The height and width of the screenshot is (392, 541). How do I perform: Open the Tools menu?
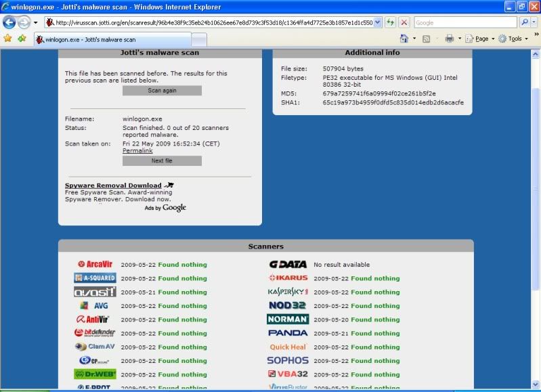[x=513, y=39]
